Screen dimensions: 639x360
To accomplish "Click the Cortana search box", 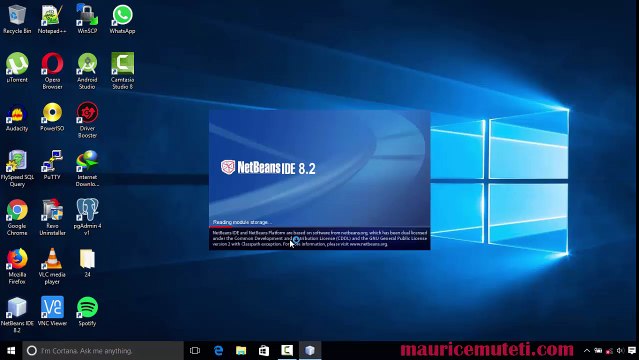I will 103,351.
